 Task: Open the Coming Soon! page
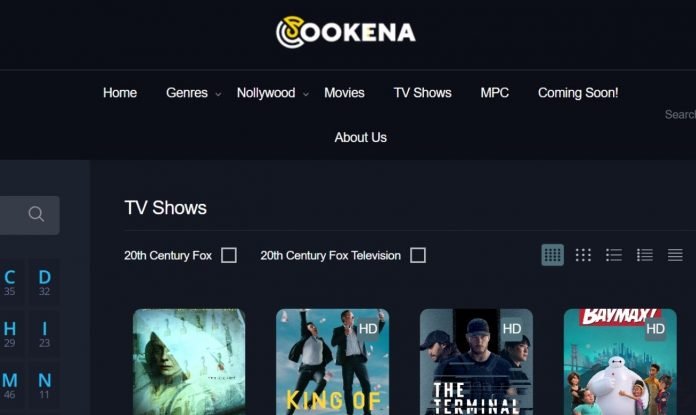click(x=578, y=93)
